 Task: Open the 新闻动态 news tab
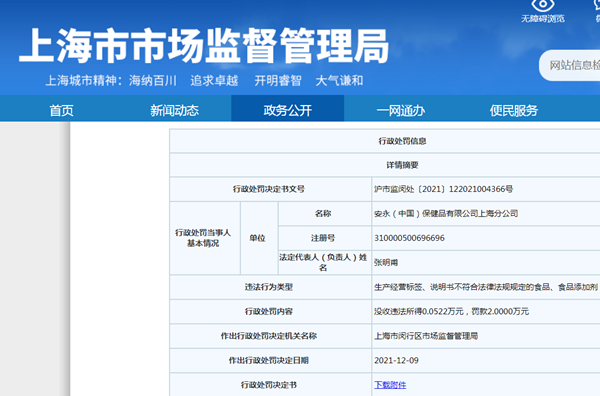(x=174, y=111)
